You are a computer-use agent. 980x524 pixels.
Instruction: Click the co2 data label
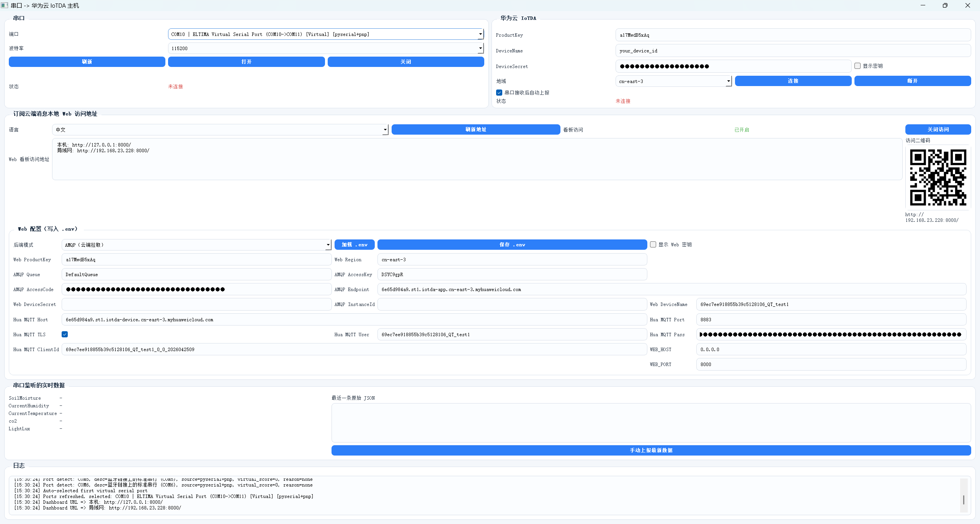(13, 421)
